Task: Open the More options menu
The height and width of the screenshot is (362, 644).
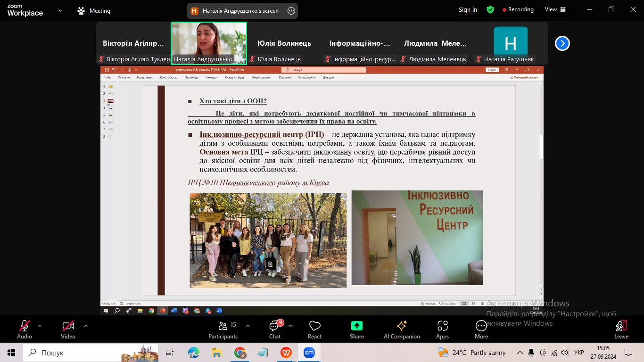Action: (x=481, y=329)
